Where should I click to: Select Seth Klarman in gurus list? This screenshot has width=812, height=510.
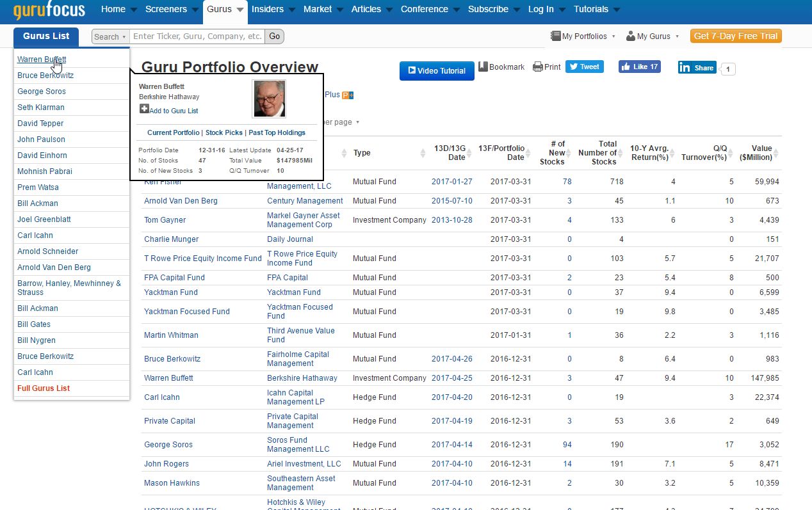41,108
